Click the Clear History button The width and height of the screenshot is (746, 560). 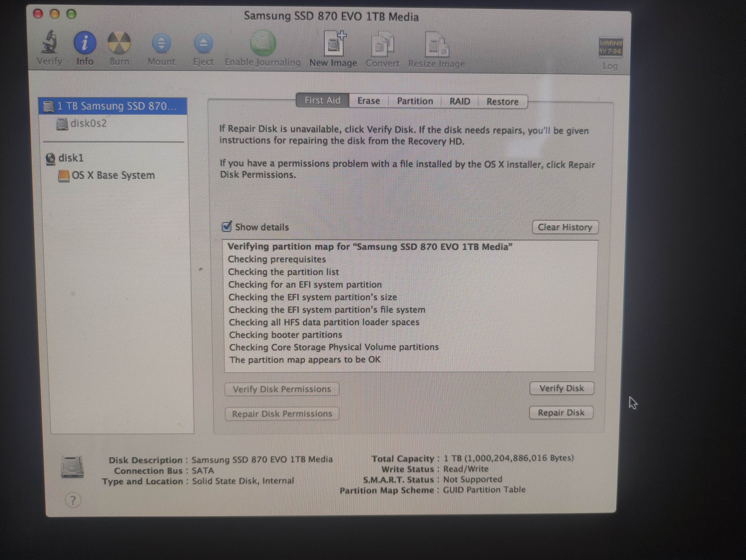pyautogui.click(x=565, y=227)
